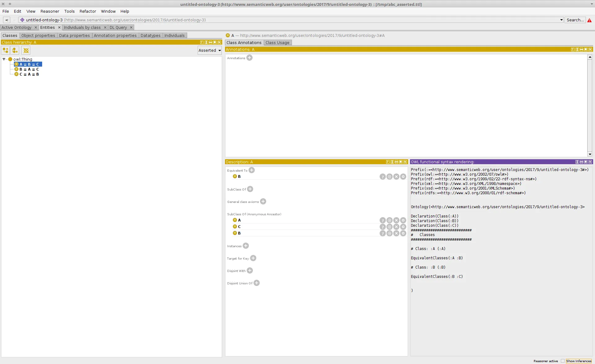The width and height of the screenshot is (595, 364).
Task: Select class B ≡ A ≡ C in hierarchy
Action: coord(29,69)
